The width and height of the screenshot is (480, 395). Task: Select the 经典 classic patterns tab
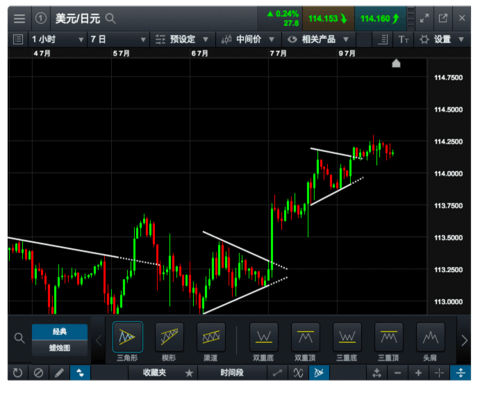[x=60, y=331]
